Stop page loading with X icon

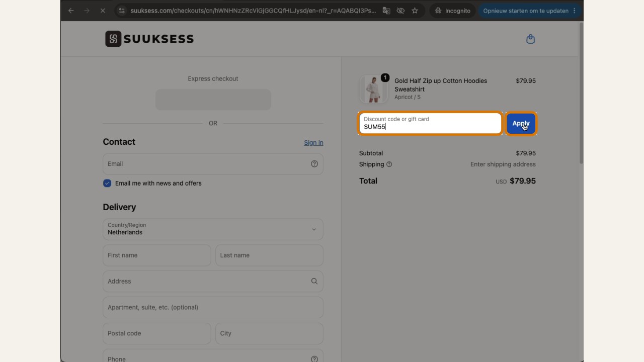pyautogui.click(x=103, y=11)
